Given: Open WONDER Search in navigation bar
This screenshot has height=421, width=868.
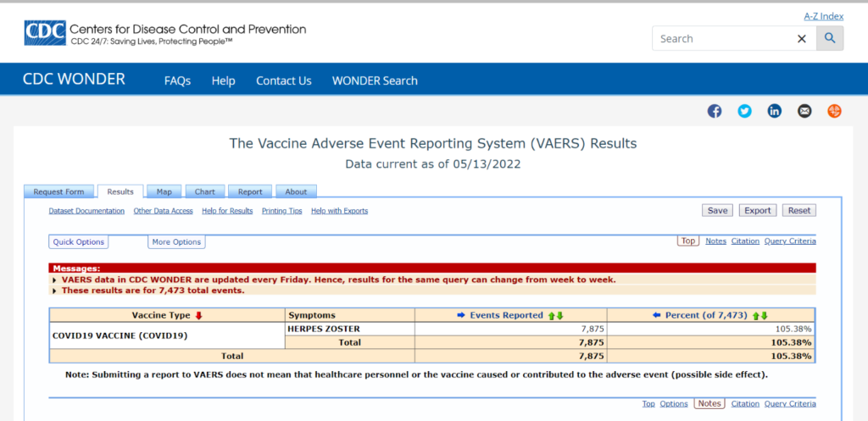Looking at the screenshot, I should (375, 80).
